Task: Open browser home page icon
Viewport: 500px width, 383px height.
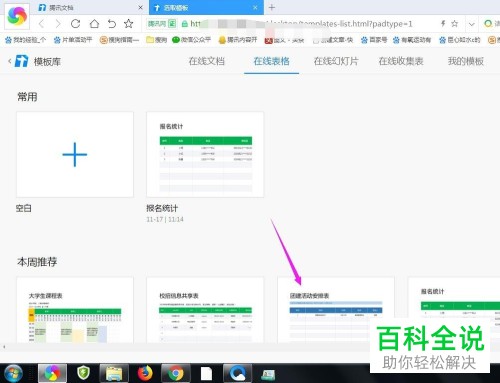Action: [x=94, y=24]
